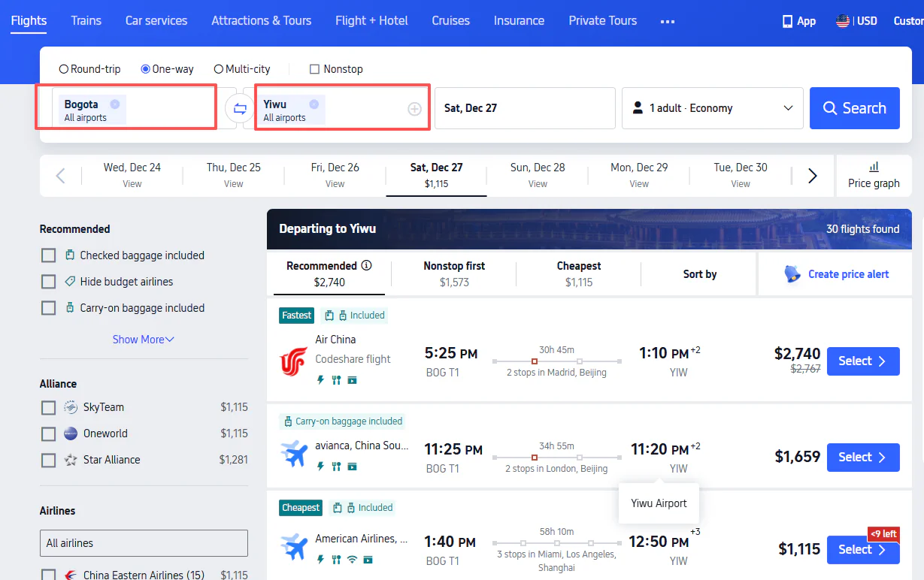Click the next dates arrow
Viewport: 924px width, 580px height.
click(x=812, y=176)
